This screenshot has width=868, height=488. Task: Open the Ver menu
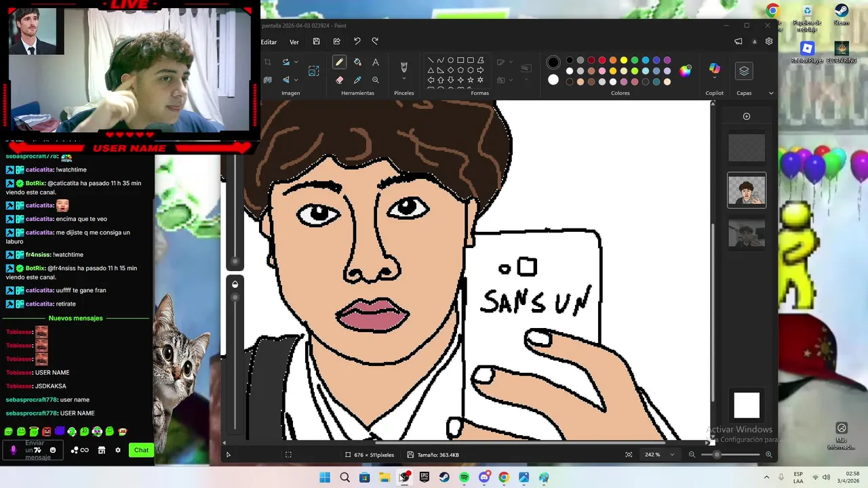pos(294,42)
